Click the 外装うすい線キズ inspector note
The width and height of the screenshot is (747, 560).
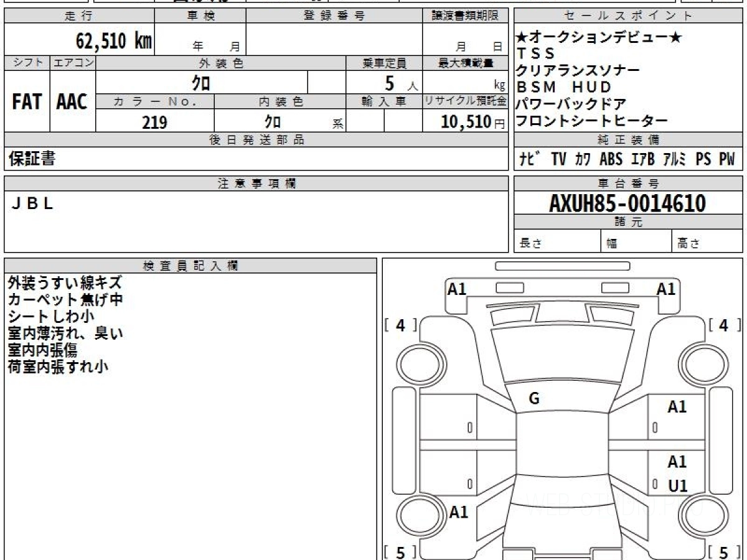pyautogui.click(x=65, y=283)
